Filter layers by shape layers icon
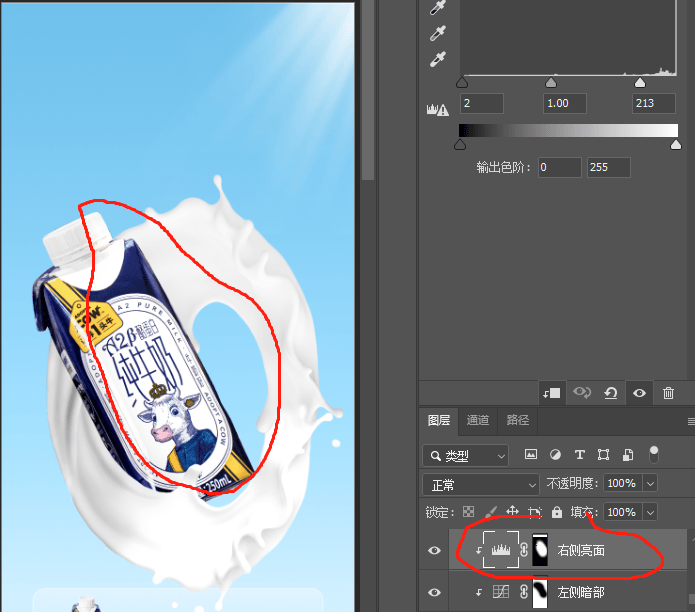Image resolution: width=695 pixels, height=612 pixels. [x=603, y=454]
